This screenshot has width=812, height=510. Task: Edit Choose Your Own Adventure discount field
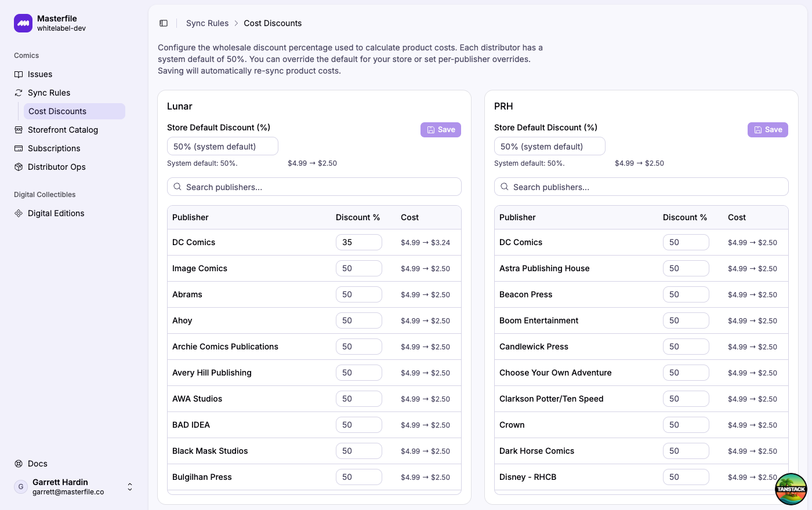686,373
